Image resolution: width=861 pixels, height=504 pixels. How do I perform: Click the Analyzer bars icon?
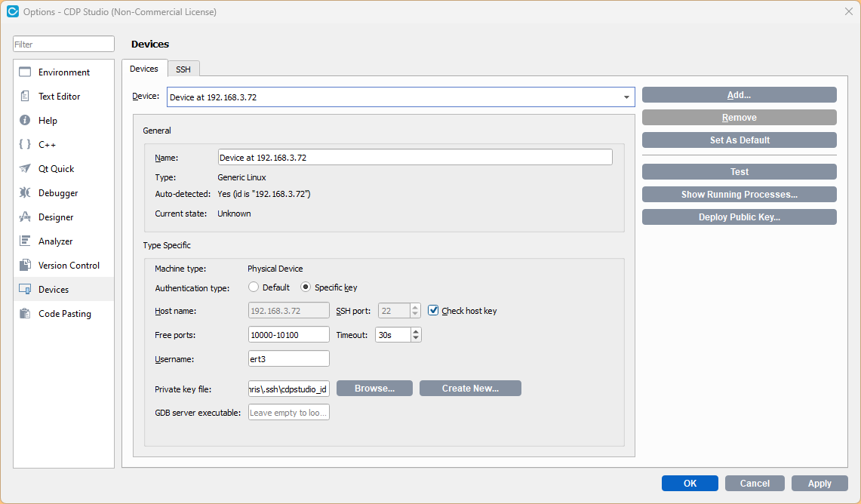(x=25, y=241)
